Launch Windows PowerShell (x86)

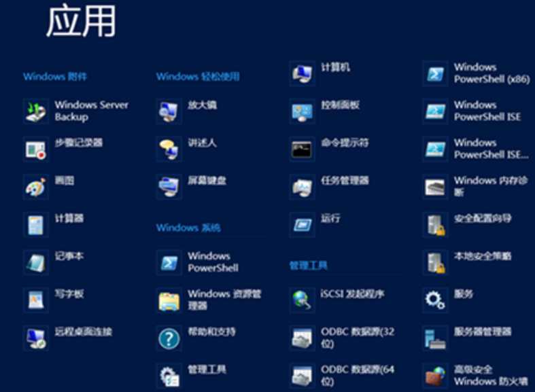477,73
